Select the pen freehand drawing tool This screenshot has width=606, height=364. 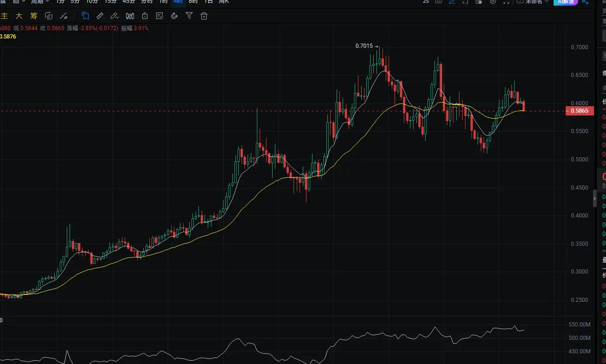pyautogui.click(x=115, y=16)
